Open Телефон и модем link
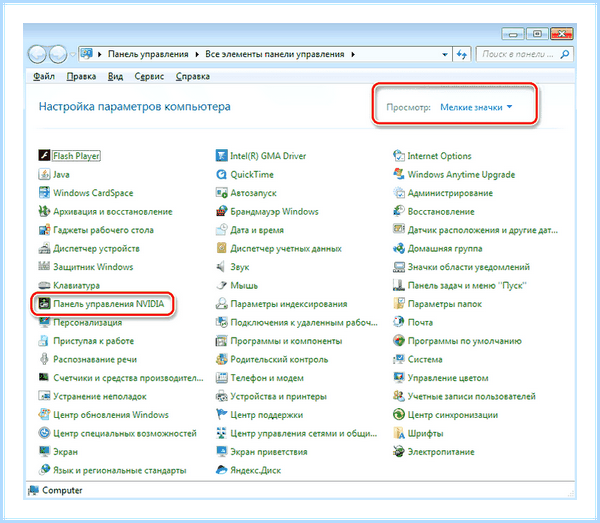 pos(267,378)
